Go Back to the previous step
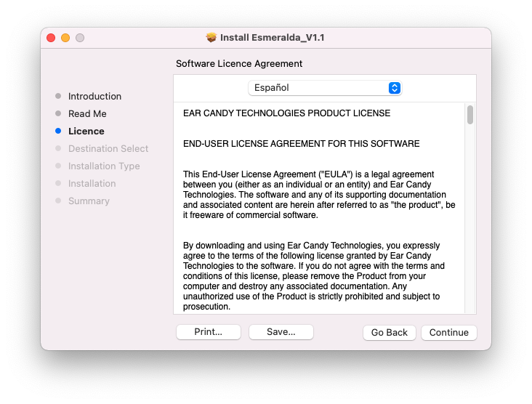This screenshot has width=532, height=404. pyautogui.click(x=389, y=332)
